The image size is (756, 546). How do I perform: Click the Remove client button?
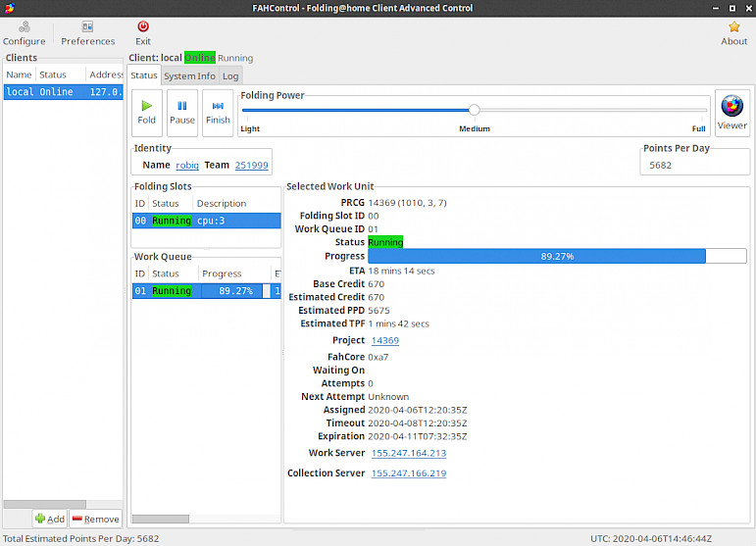95,519
